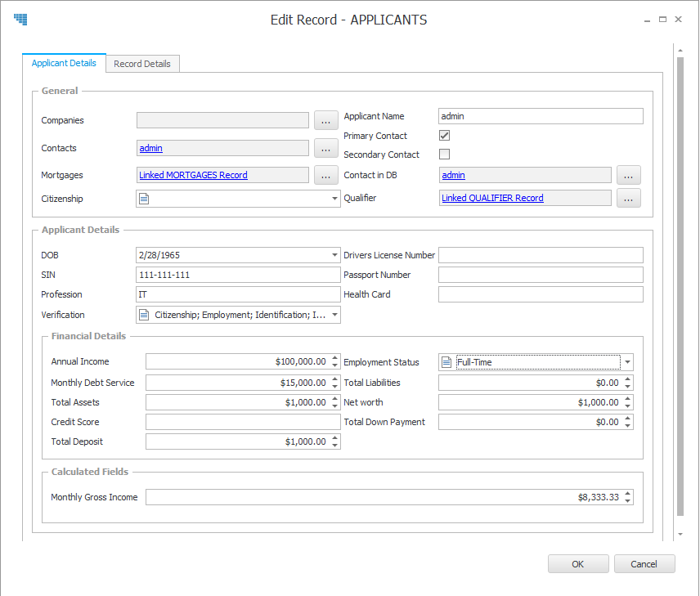This screenshot has height=596, width=700.
Task: Click the scrollbar down arrow
Action: click(680, 534)
